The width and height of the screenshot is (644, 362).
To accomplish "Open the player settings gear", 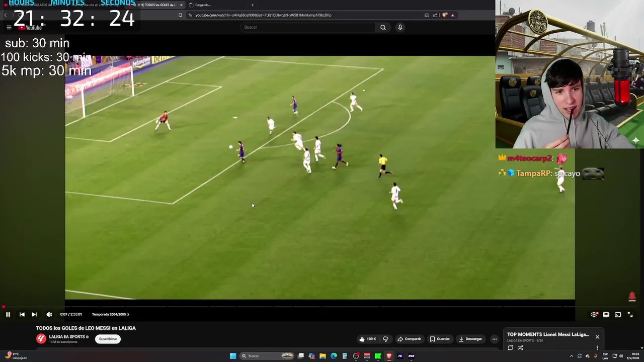I will point(594,314).
